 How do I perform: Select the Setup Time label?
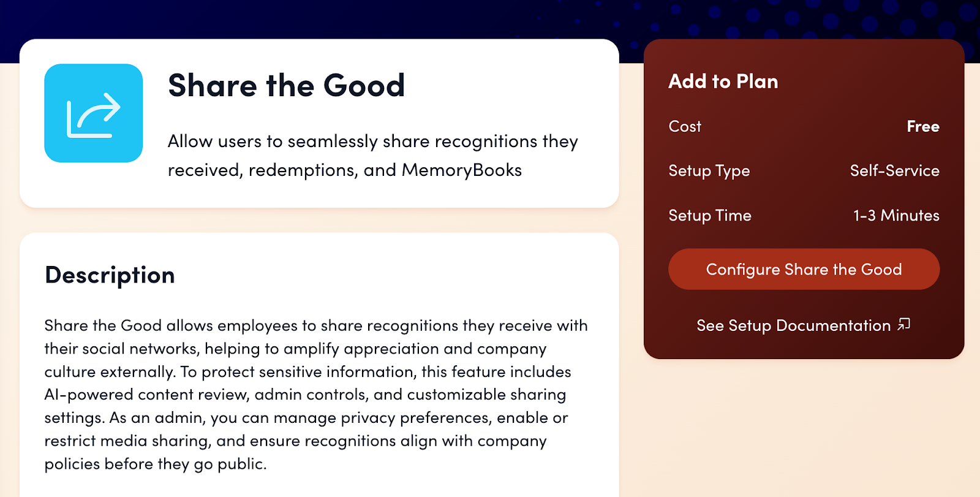[x=709, y=216]
